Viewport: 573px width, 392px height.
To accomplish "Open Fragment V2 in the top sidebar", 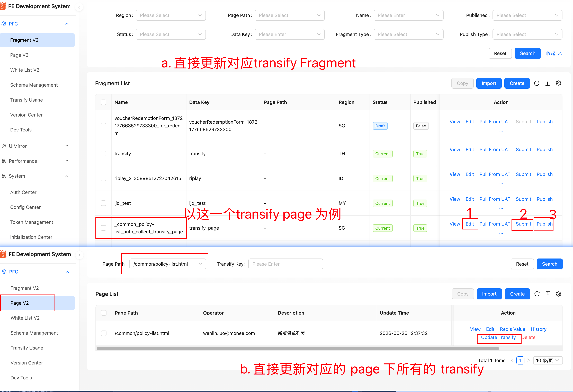I will tap(37, 40).
